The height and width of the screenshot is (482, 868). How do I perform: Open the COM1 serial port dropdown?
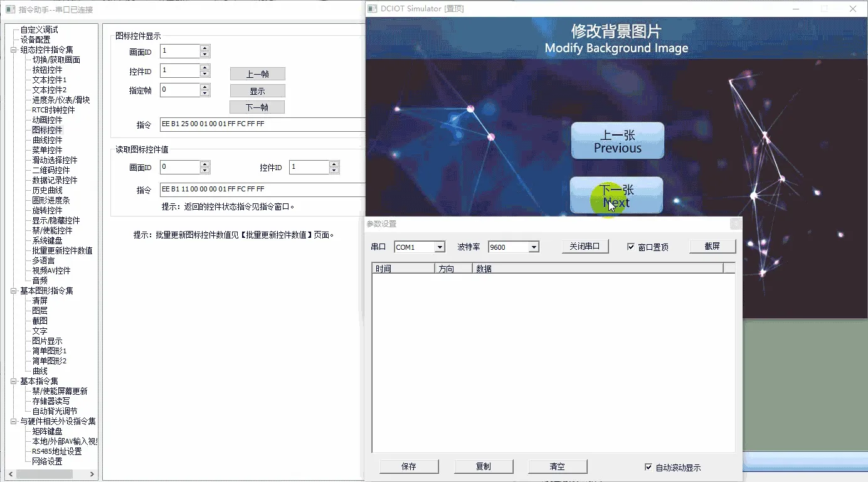coord(439,247)
